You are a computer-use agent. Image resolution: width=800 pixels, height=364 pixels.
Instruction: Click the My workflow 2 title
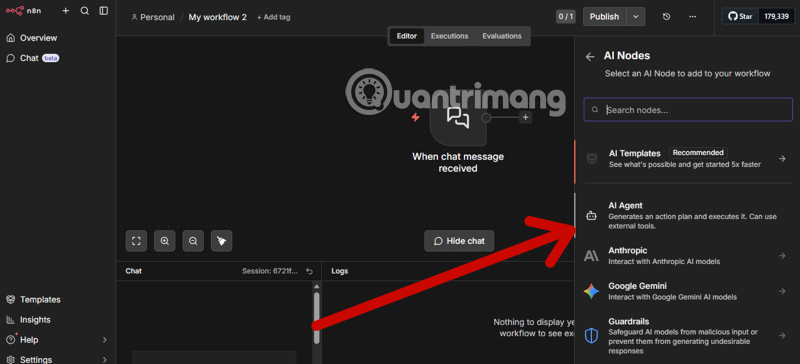pyautogui.click(x=217, y=17)
